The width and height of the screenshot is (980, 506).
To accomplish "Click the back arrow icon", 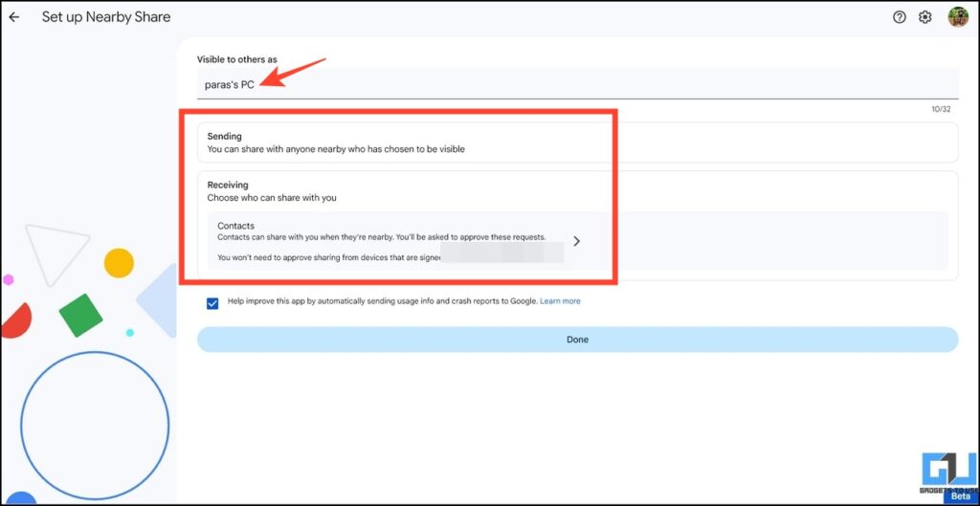I will [14, 17].
